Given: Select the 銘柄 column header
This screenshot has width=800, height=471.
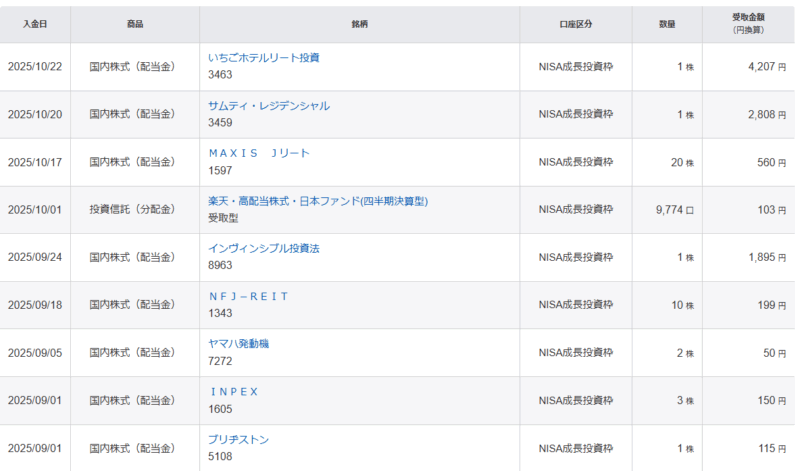Looking at the screenshot, I should click(x=360, y=24).
